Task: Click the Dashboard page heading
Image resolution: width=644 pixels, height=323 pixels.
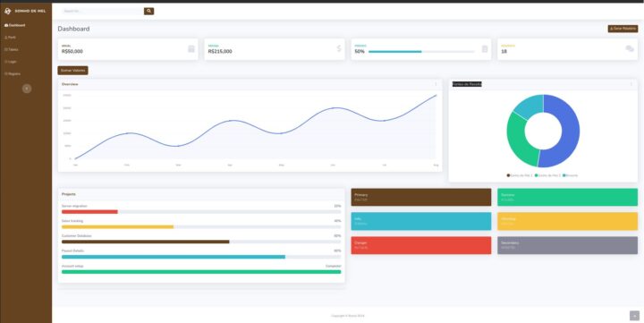Action: pyautogui.click(x=73, y=29)
